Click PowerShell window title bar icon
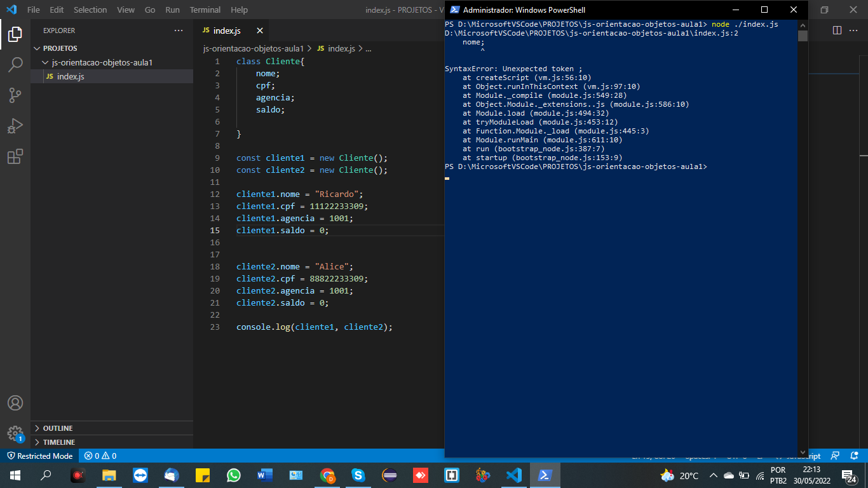This screenshot has width=868, height=488. [454, 10]
